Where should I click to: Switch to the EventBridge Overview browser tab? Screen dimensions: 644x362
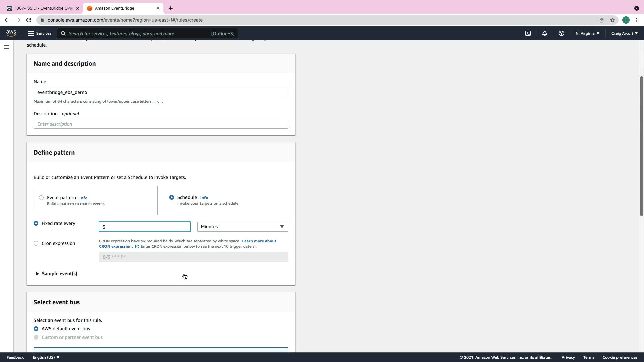pos(43,8)
